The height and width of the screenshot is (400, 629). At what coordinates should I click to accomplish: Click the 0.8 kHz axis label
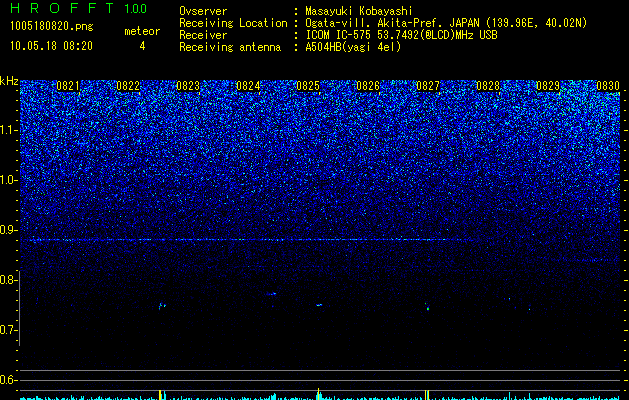[9, 280]
